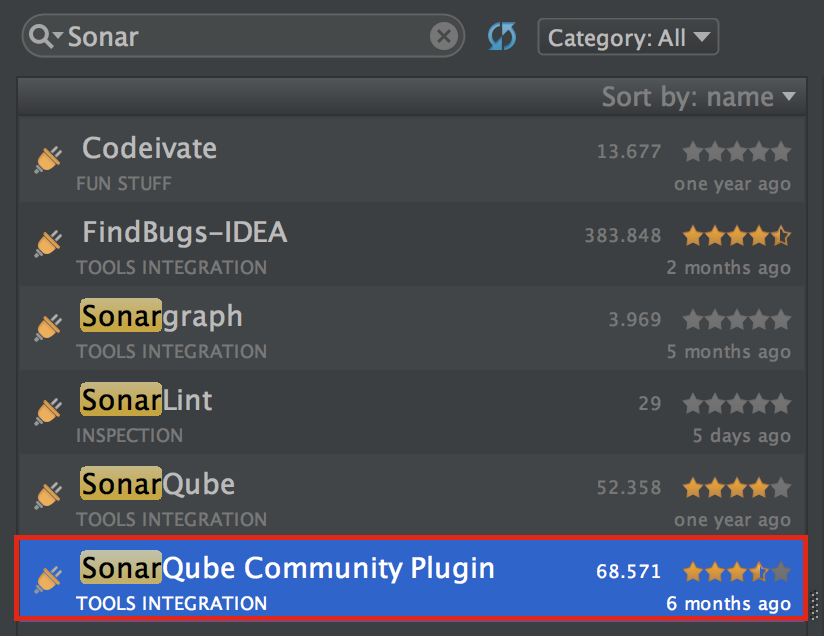Click the Codeivate star rating
The image size is (824, 636).
point(737,152)
